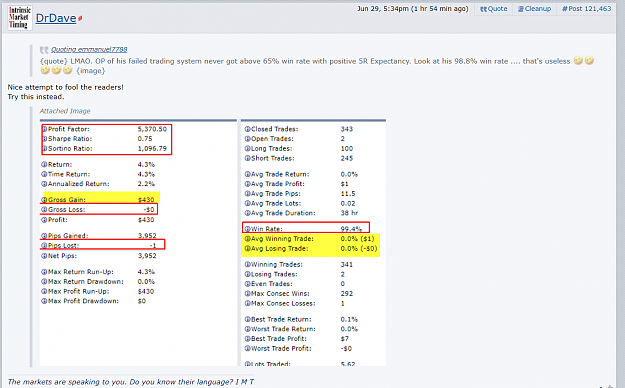Click the Quote button on the post
Viewport: 625px width, 388px height.
tap(493, 9)
